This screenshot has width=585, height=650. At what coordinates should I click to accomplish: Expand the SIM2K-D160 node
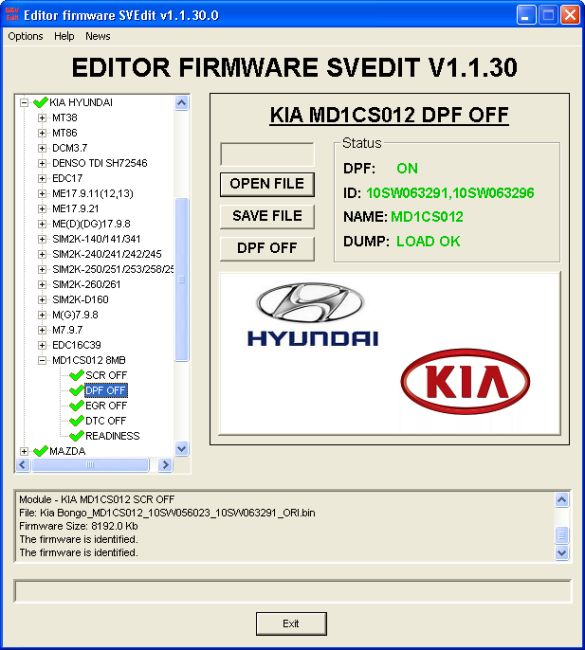click(x=42, y=300)
